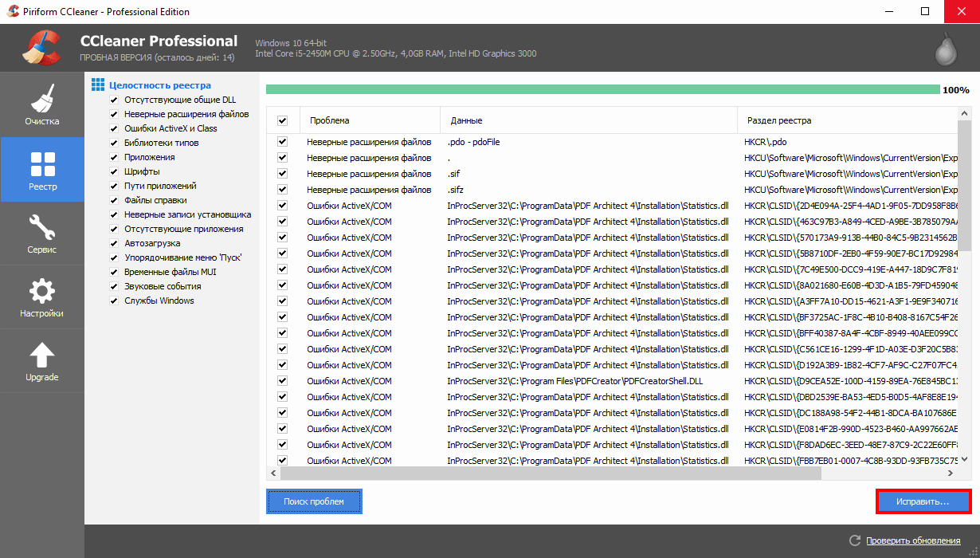Open the Проверить обновления link
Viewport: 980px width, 558px height.
coord(913,540)
